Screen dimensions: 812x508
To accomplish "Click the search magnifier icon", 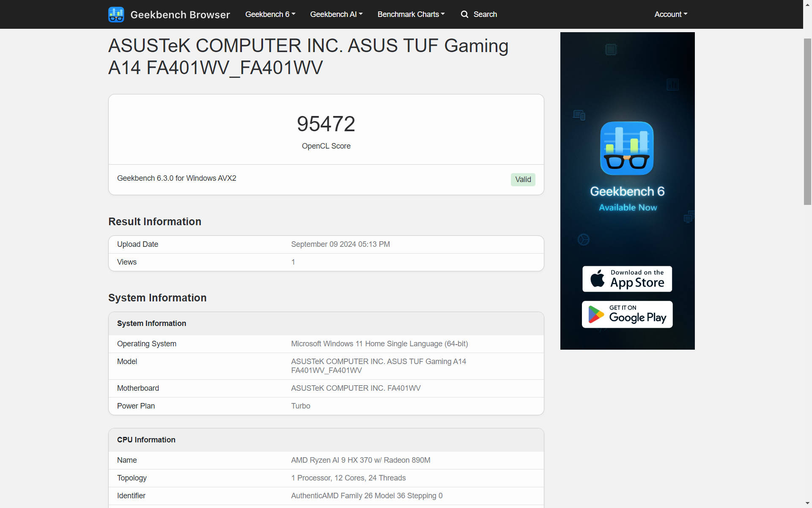I will 464,14.
